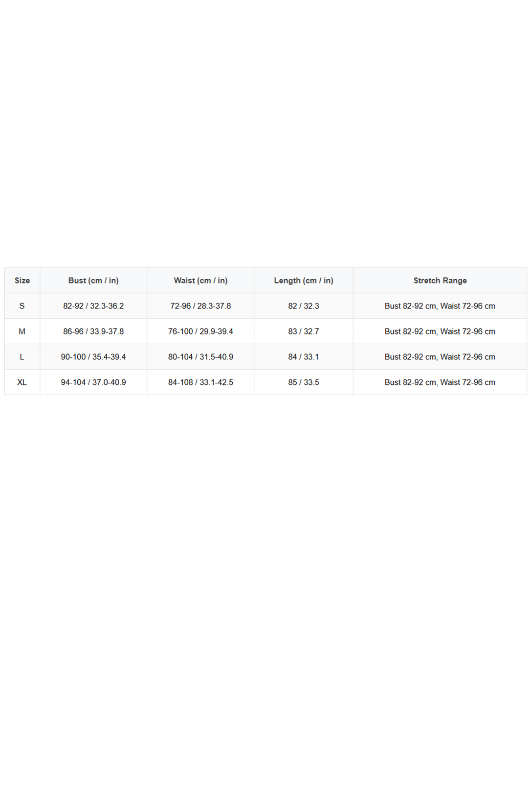
Task: Select the Length (cm / in) header
Action: [304, 280]
